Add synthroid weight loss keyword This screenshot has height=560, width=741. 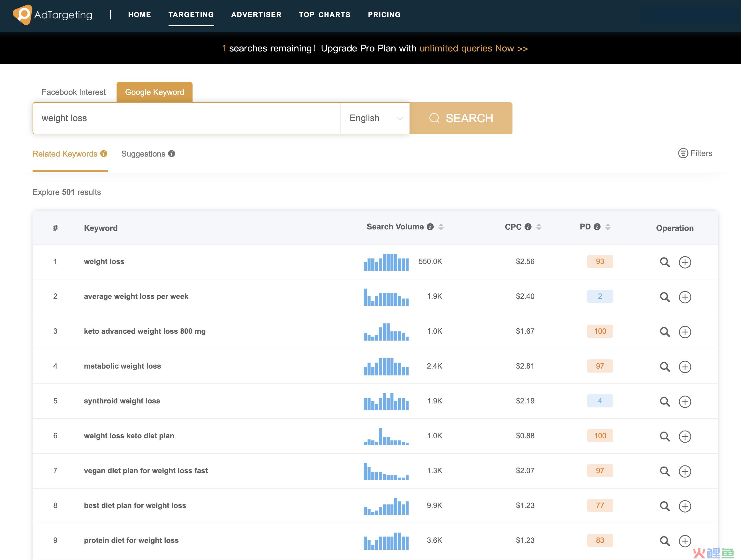coord(685,401)
